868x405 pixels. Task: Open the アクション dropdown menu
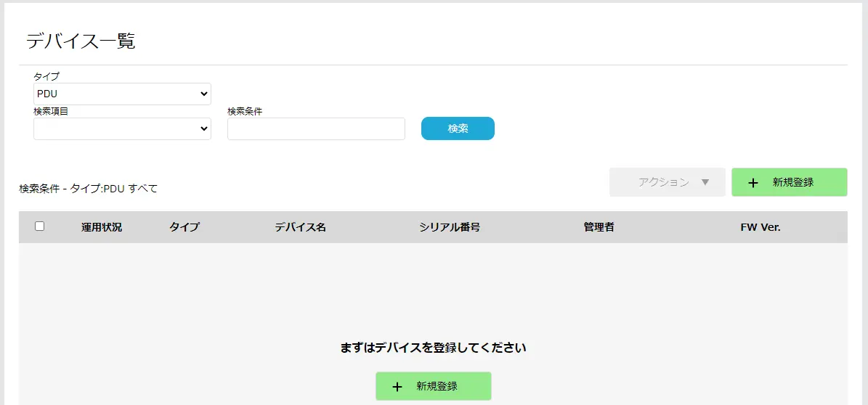(x=667, y=183)
